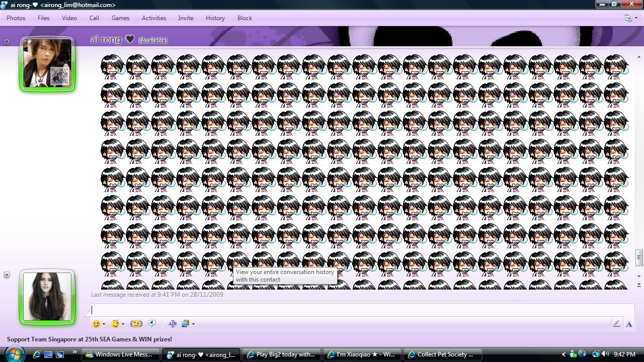644x362 pixels.
Task: Change the font with AB icon
Action: pyautogui.click(x=172, y=324)
